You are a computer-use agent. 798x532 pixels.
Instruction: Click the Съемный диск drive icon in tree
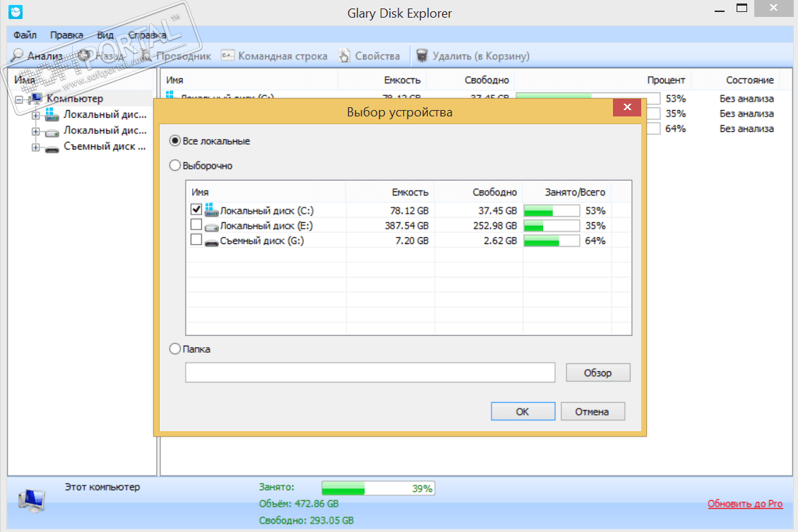click(x=52, y=148)
